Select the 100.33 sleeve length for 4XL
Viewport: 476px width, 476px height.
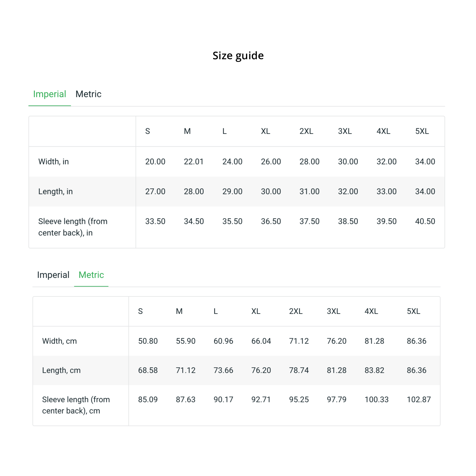coord(377,400)
